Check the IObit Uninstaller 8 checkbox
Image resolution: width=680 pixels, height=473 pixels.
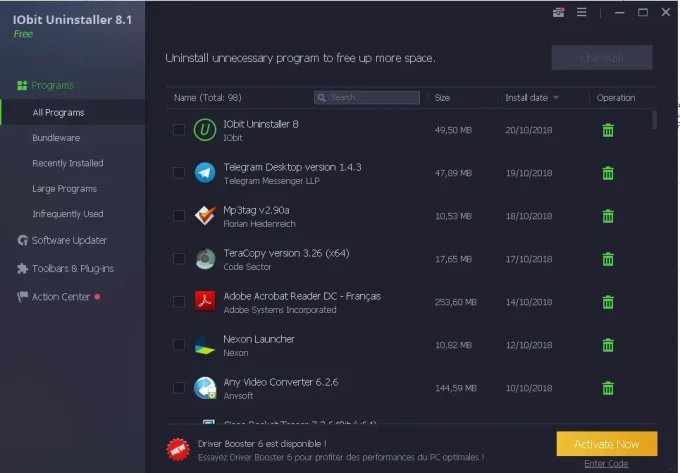[179, 130]
